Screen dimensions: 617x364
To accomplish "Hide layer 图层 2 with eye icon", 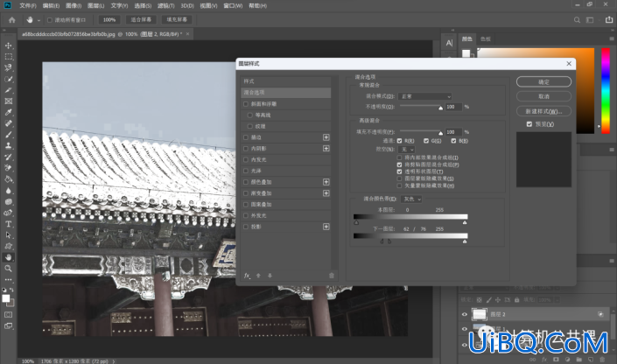I will (465, 314).
